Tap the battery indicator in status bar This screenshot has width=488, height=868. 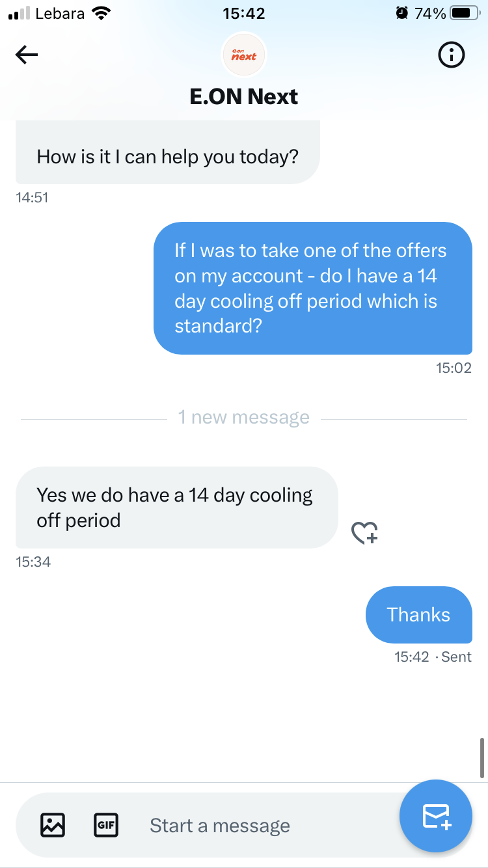(465, 13)
